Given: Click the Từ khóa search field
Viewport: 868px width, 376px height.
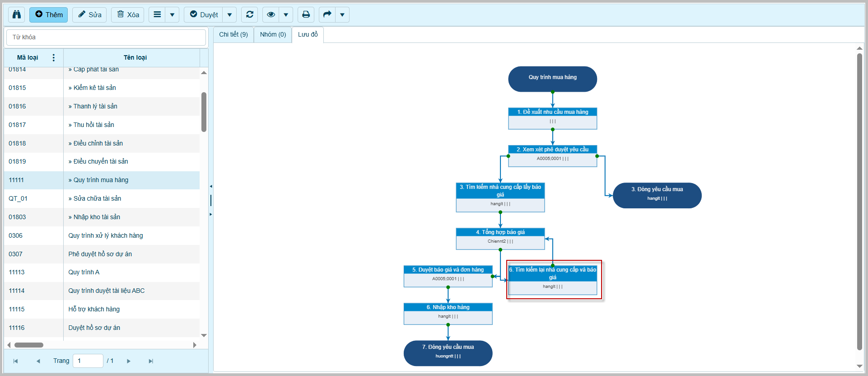Looking at the screenshot, I should click(106, 37).
